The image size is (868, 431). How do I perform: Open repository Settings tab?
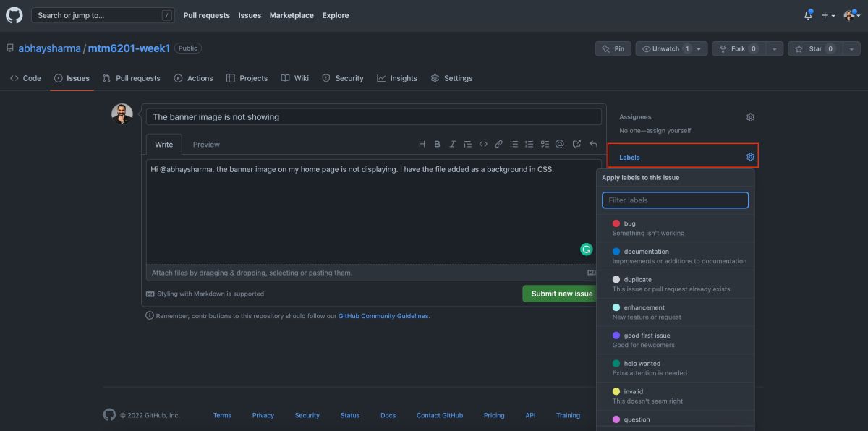pos(451,78)
